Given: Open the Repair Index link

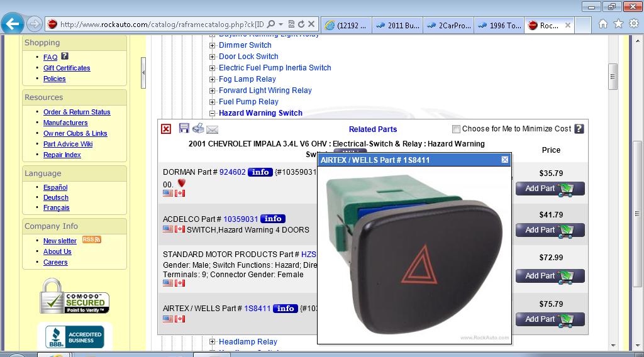Looking at the screenshot, I should (x=62, y=155).
